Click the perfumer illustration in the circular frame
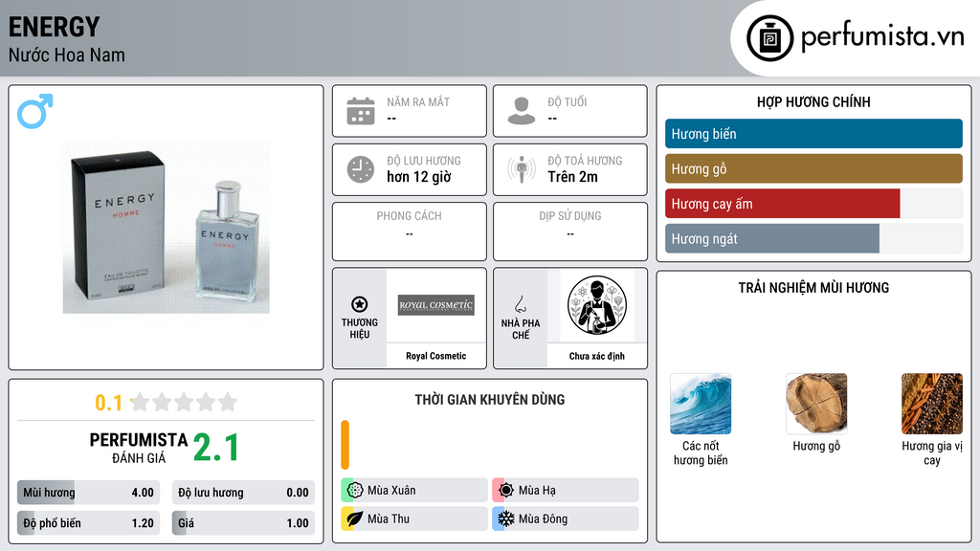 (x=597, y=305)
